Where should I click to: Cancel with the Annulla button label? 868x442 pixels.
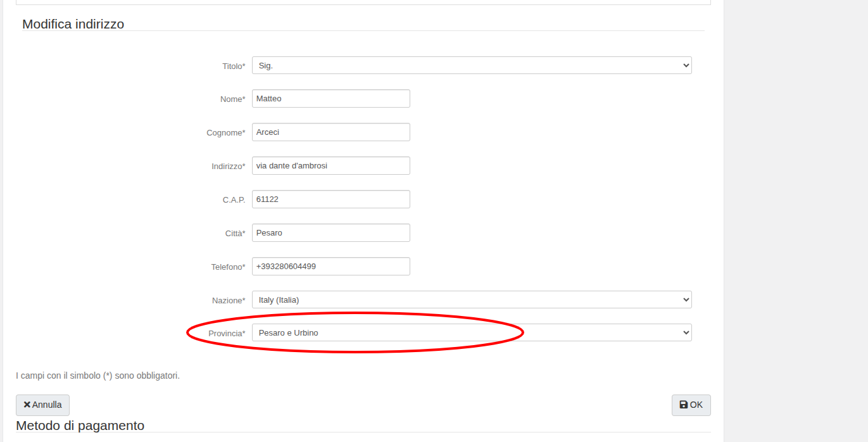coord(47,405)
